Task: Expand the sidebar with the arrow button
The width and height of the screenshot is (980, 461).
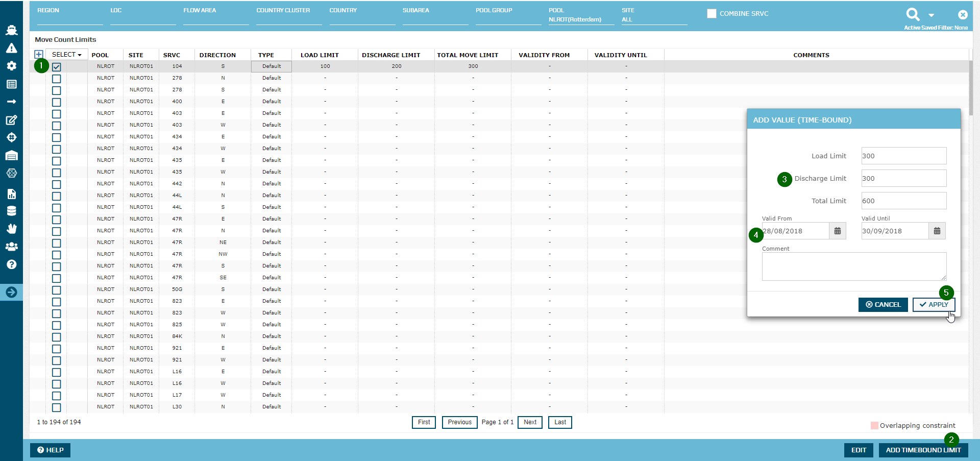Action: [x=11, y=292]
